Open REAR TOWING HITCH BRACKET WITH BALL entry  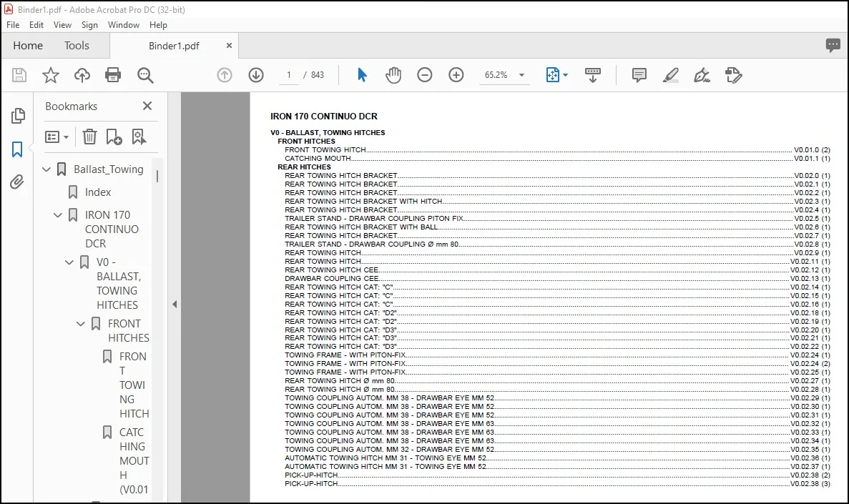pyautogui.click(x=557, y=227)
